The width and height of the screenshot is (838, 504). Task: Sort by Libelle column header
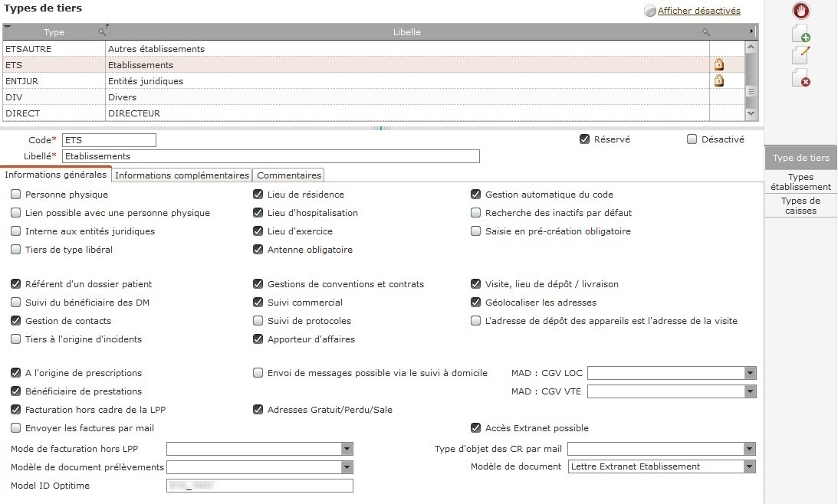pos(406,32)
